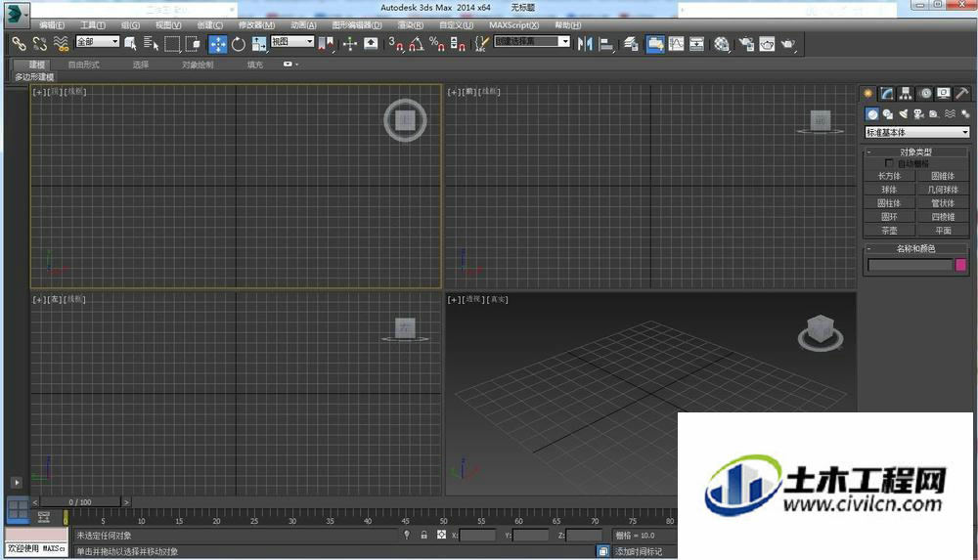Activate the Select and Move tool
Viewport: 978px width, 560px height.
218,44
